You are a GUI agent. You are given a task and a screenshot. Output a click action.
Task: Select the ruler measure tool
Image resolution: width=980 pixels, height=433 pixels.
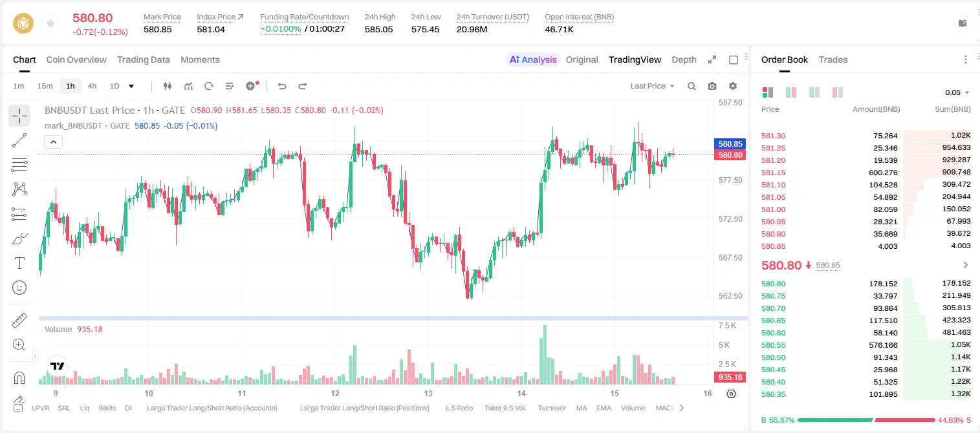pyautogui.click(x=19, y=320)
